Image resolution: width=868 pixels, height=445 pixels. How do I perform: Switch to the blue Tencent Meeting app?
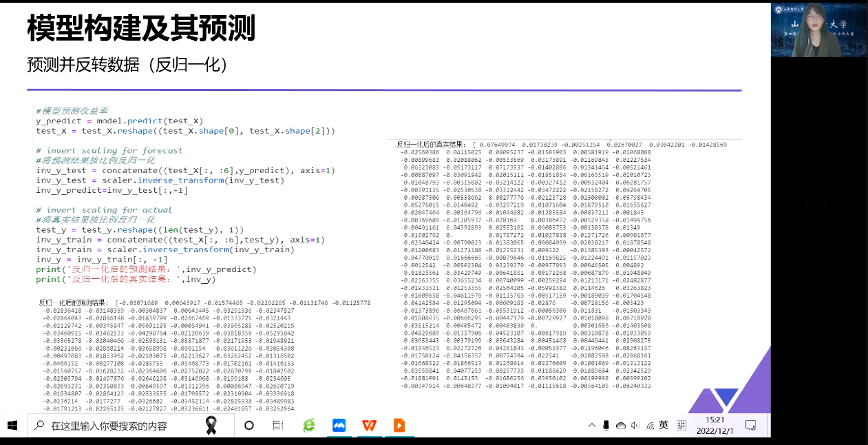(339, 426)
